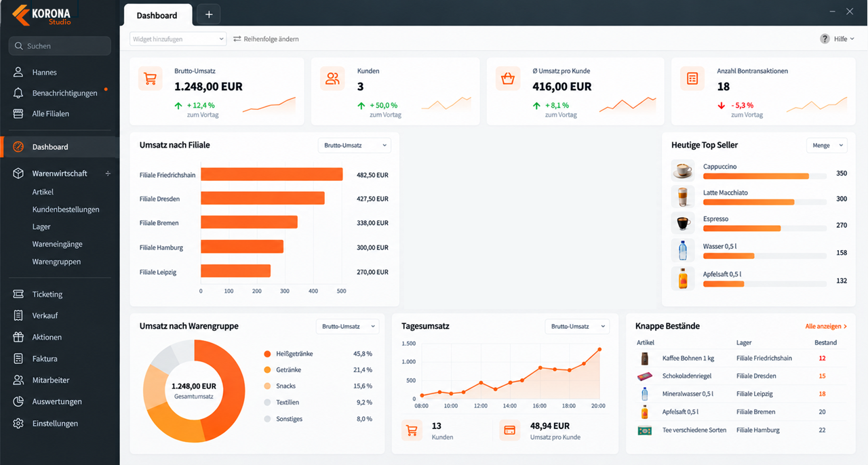Click the Warenwirtschaft cube icon
The image size is (868, 465).
click(18, 174)
